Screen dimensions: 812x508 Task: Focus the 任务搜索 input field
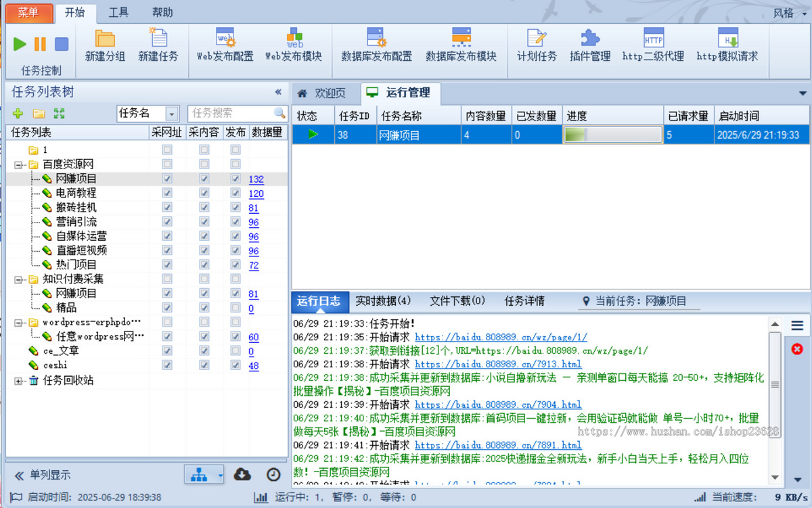tap(231, 113)
